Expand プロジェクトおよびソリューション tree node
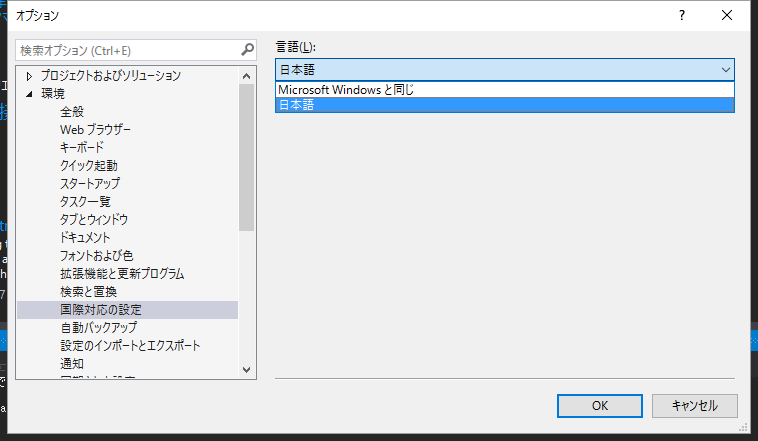 click(29, 76)
